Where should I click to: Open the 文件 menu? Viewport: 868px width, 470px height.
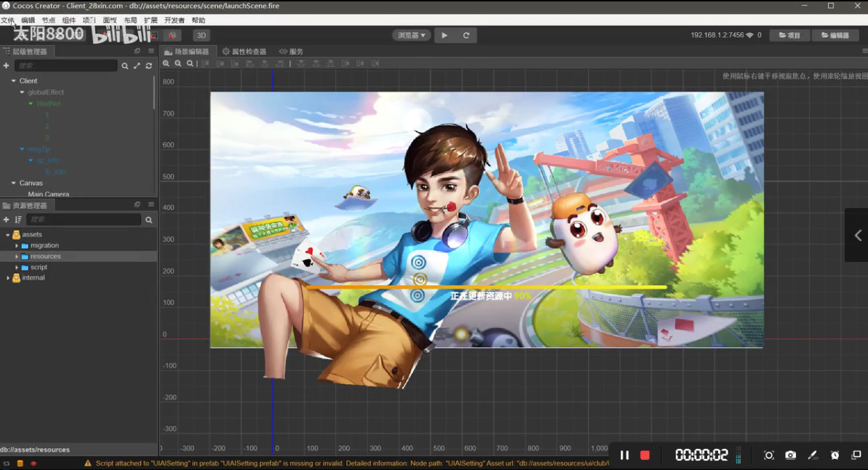click(7, 20)
